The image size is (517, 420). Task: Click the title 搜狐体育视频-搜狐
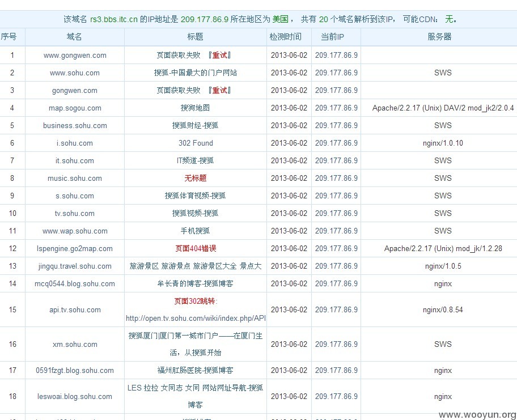coord(195,196)
